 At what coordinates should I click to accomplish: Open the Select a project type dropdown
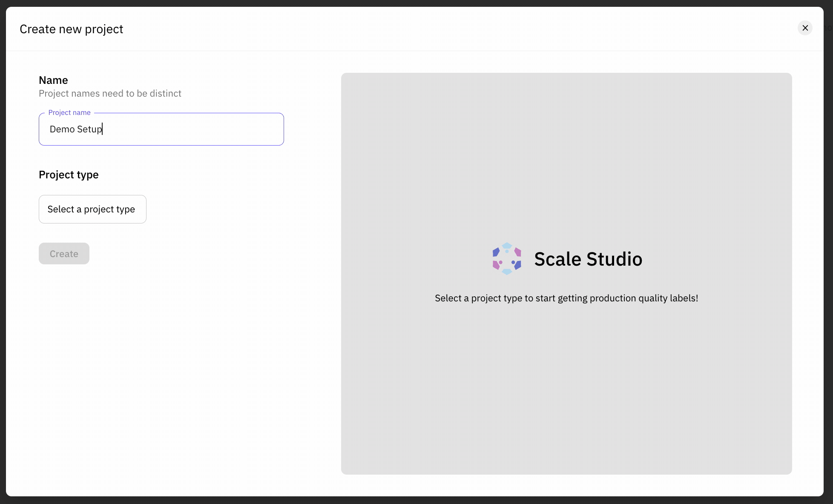pos(92,209)
